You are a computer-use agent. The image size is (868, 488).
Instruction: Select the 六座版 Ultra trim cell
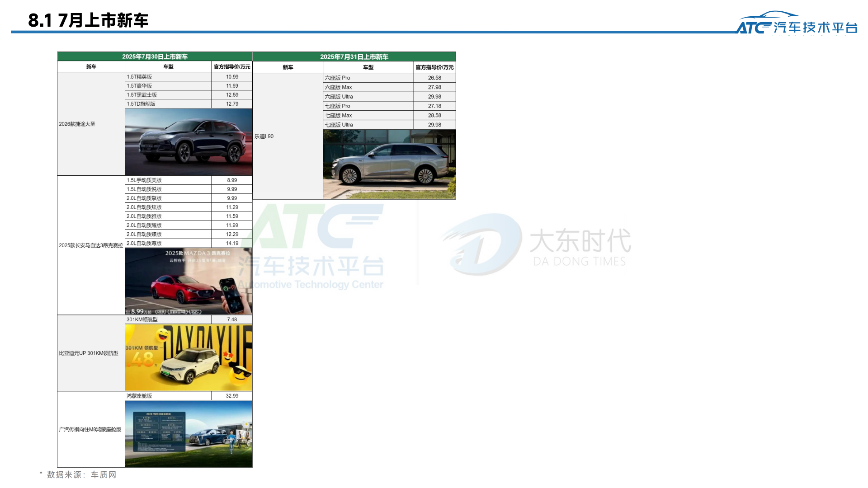[368, 97]
